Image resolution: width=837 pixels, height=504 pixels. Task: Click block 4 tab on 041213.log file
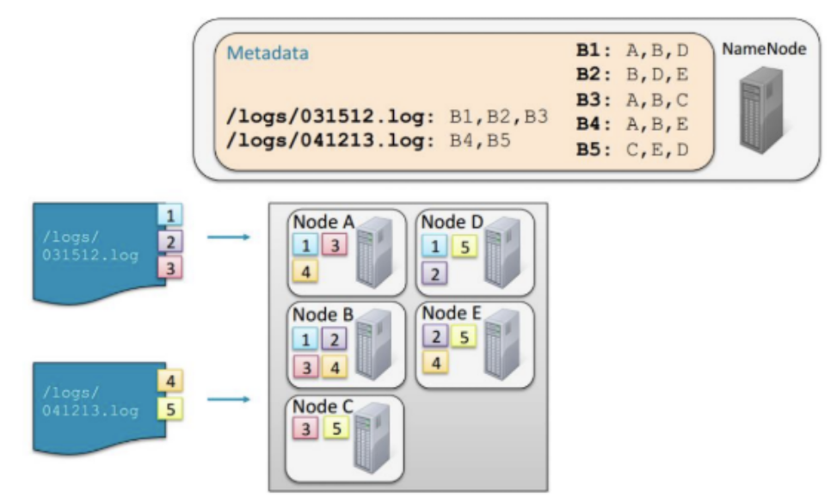point(170,381)
